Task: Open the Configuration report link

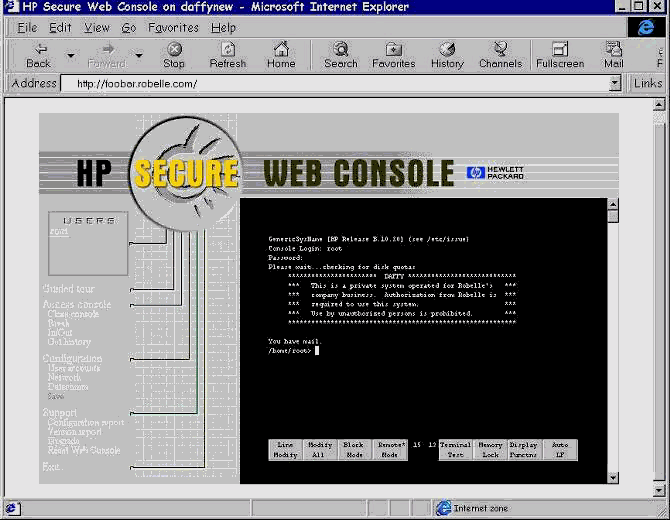Action: click(x=86, y=423)
